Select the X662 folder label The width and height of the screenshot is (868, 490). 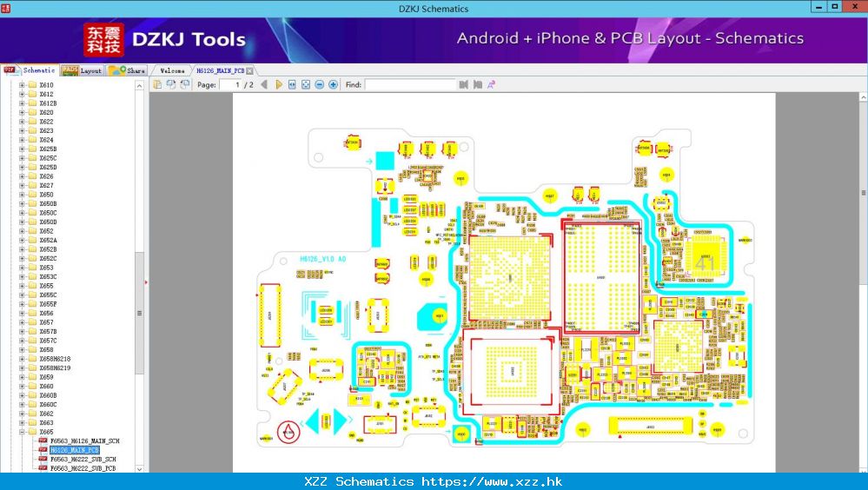(x=47, y=414)
